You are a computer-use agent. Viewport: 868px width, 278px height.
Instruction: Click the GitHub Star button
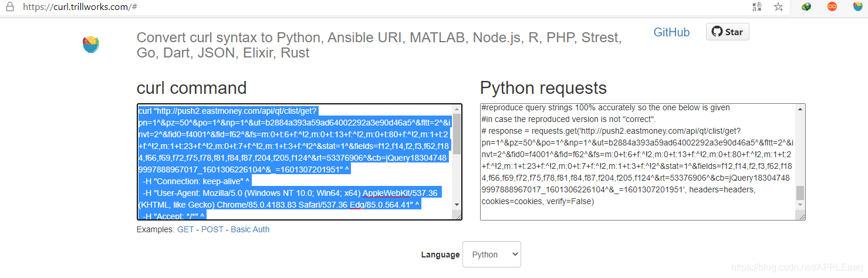click(x=727, y=32)
